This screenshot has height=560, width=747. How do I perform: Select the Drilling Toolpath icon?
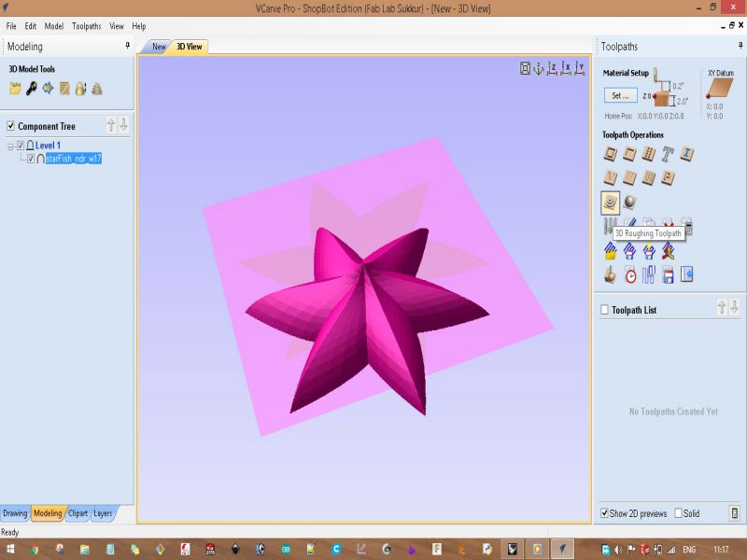coord(648,153)
